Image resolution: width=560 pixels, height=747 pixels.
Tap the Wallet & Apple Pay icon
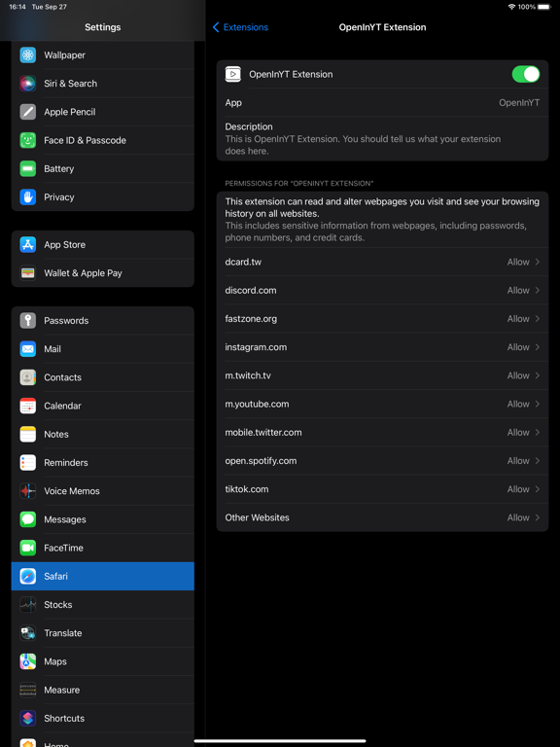pos(27,273)
